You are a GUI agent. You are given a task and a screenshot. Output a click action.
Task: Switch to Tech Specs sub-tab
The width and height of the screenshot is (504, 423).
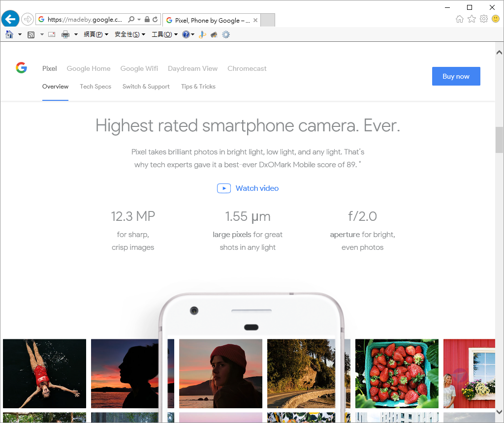pyautogui.click(x=95, y=87)
